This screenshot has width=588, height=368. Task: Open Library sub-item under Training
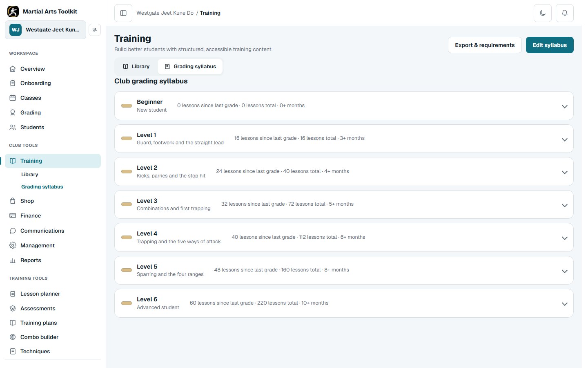[x=29, y=174]
